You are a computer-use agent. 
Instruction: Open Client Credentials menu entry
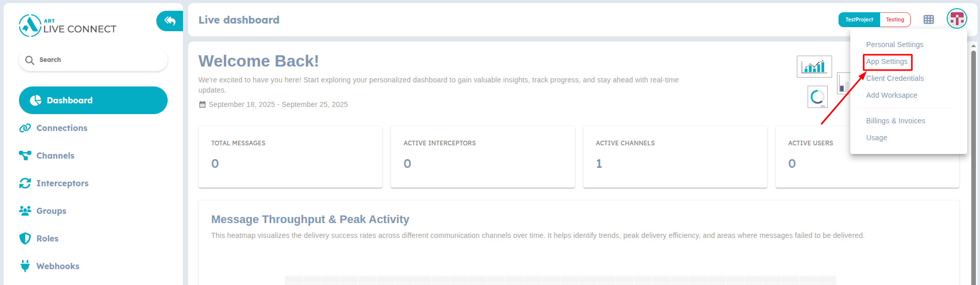point(895,78)
